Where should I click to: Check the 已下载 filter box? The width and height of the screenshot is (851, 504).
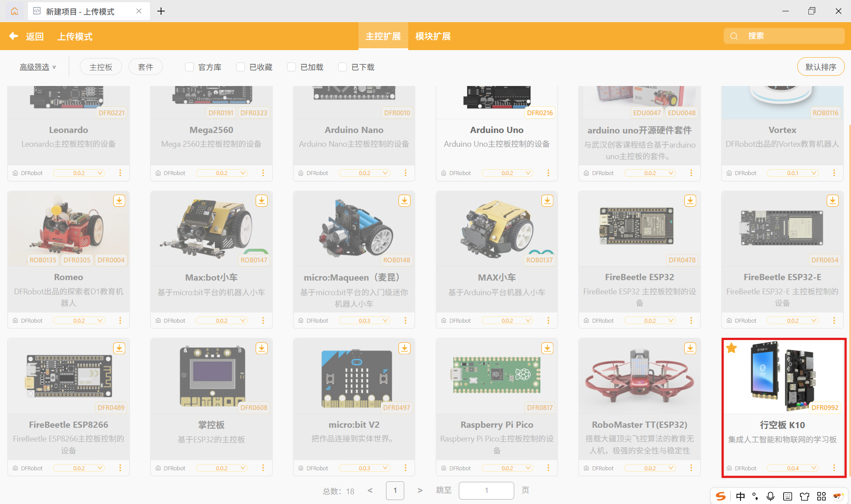(343, 67)
